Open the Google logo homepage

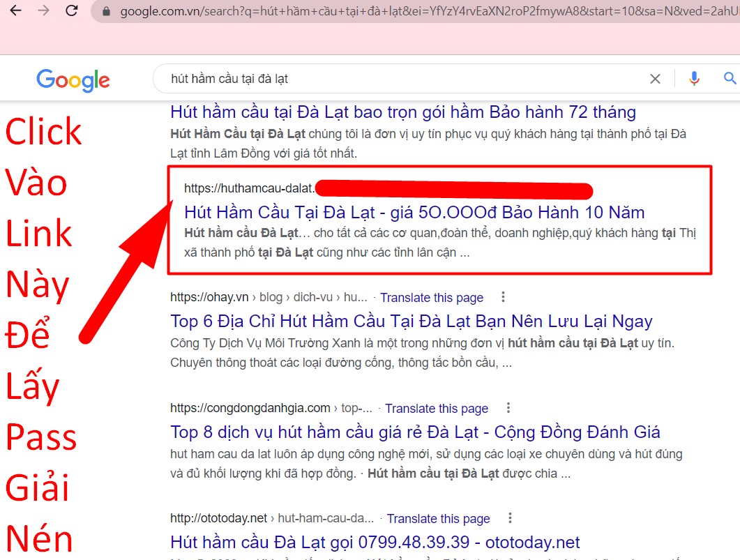[73, 80]
